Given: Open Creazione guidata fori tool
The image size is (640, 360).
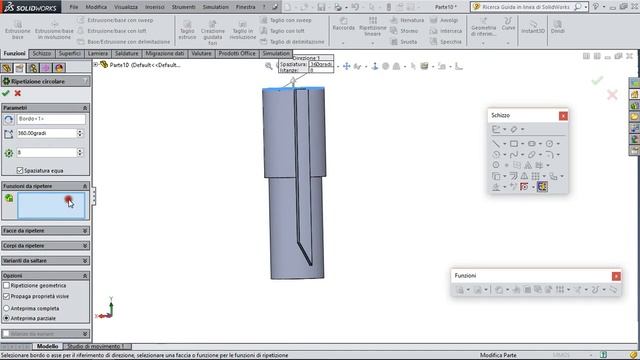Looking at the screenshot, I should (213, 32).
